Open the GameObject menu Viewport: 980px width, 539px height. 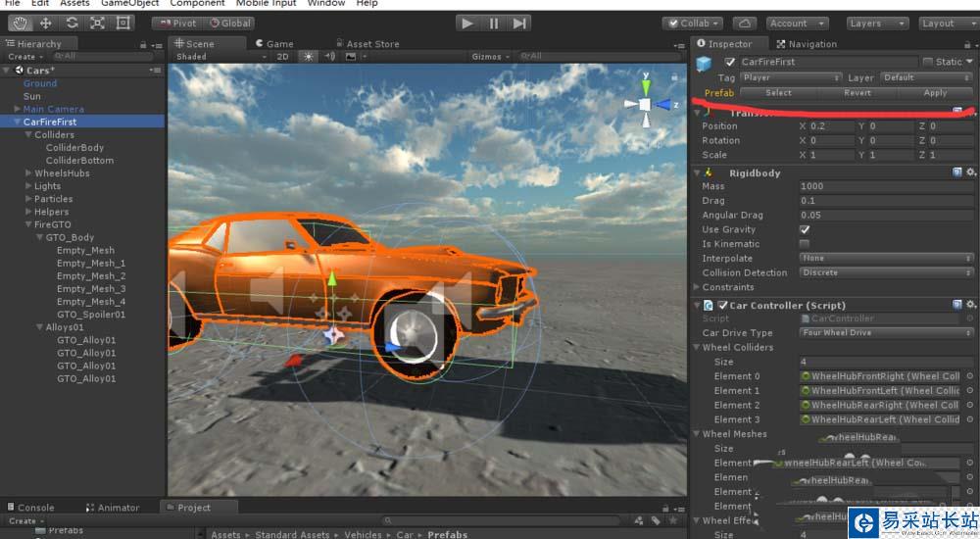[x=129, y=4]
